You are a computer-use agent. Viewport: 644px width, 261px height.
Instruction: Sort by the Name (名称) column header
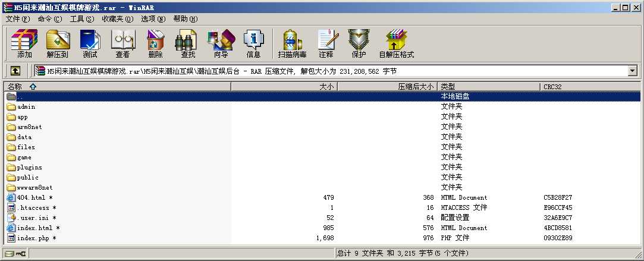118,87
